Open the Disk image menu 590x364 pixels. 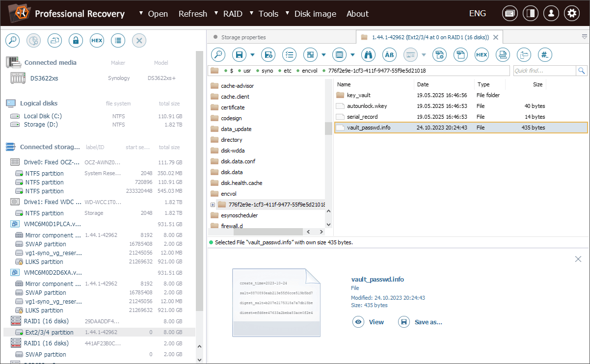tap(315, 14)
